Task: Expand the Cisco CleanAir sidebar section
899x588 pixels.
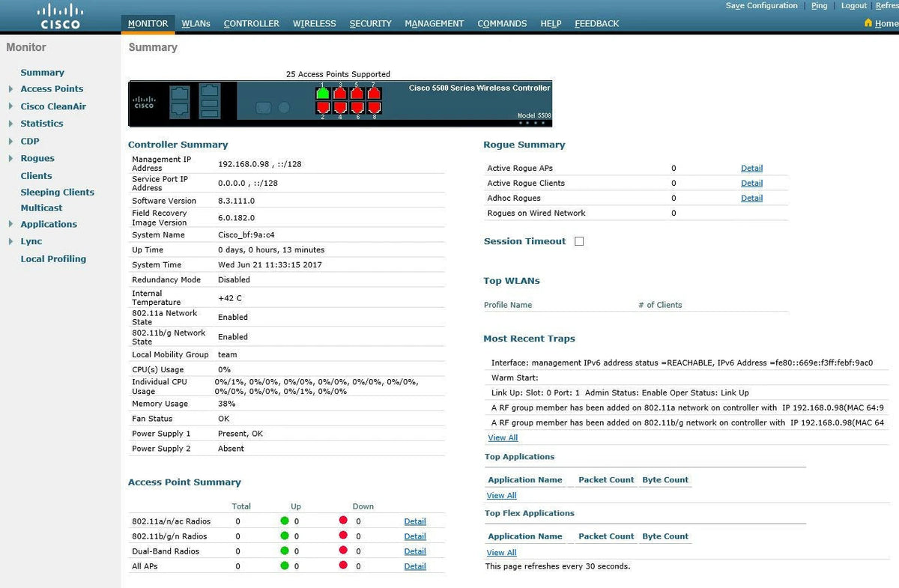Action: [x=10, y=106]
